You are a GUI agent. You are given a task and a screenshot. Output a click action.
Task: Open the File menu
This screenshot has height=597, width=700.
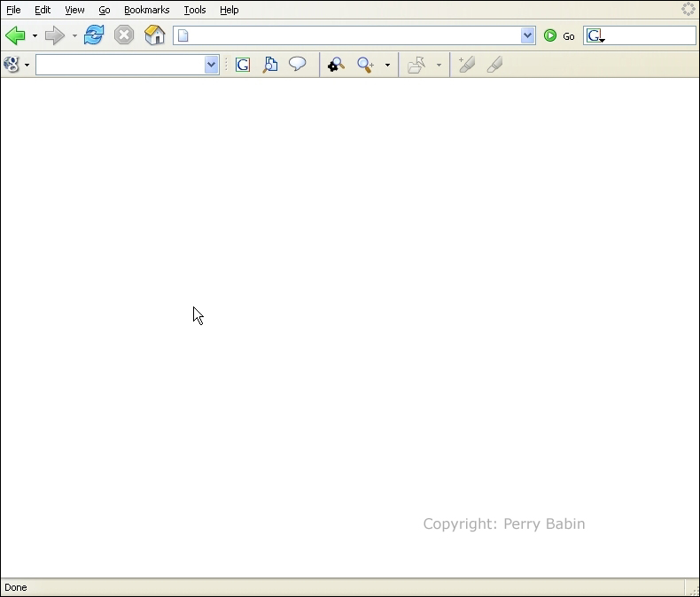[13, 10]
